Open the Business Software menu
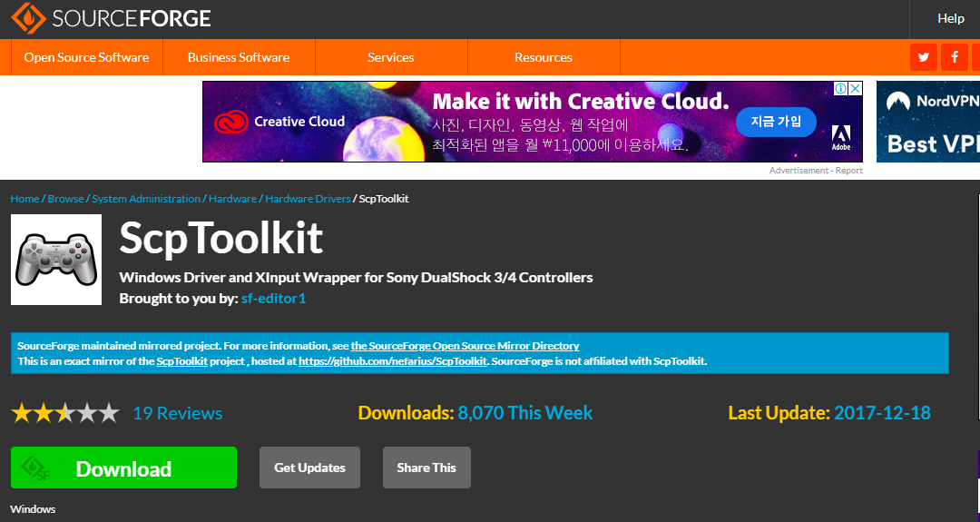Viewport: 980px width, 522px height. click(239, 57)
